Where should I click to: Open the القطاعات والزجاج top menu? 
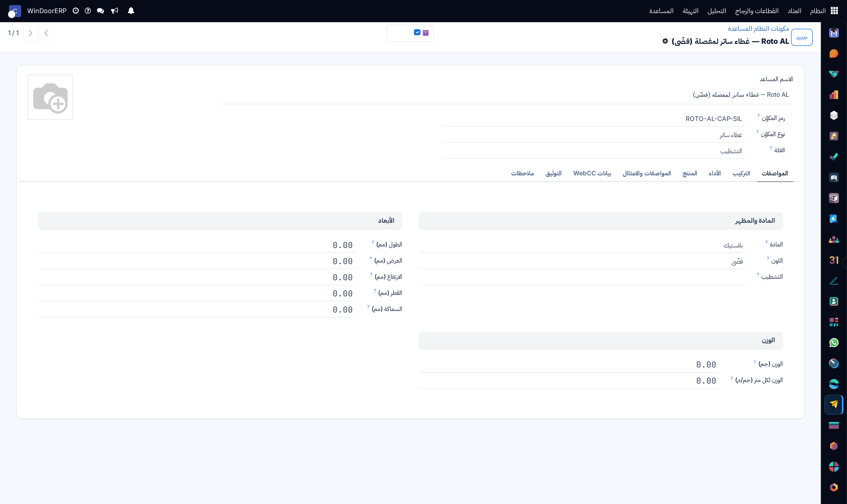click(x=757, y=11)
